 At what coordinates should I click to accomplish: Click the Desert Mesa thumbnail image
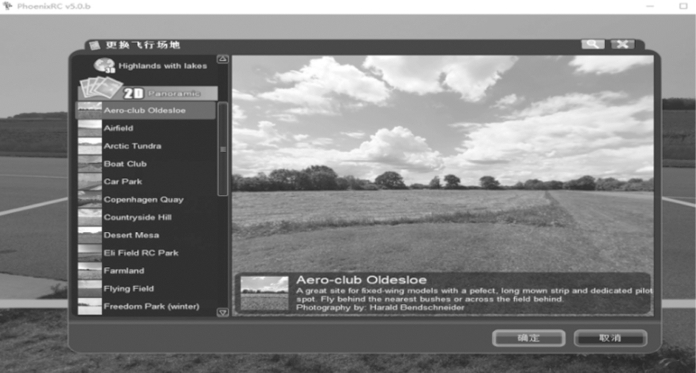(90, 235)
